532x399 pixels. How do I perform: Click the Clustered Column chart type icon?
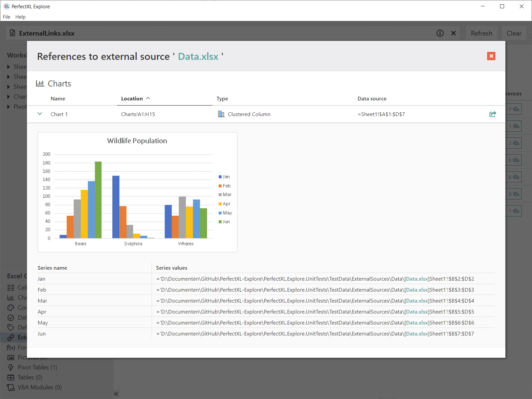(x=221, y=114)
